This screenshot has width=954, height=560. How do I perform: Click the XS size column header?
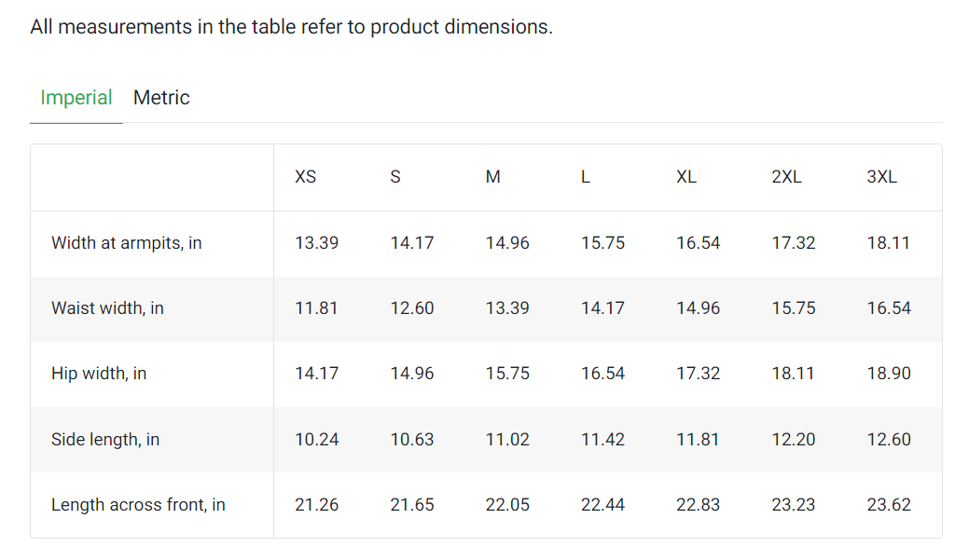click(x=305, y=177)
